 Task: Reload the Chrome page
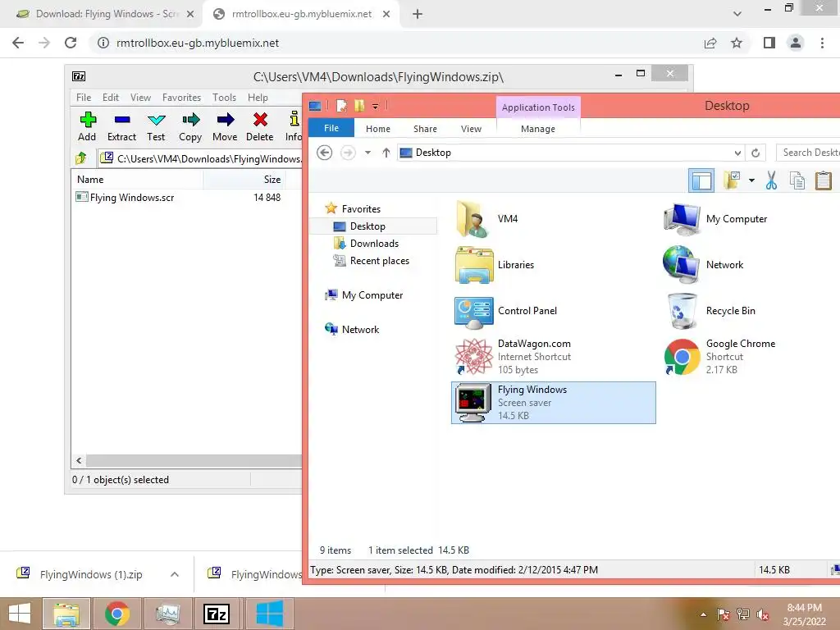coord(71,43)
